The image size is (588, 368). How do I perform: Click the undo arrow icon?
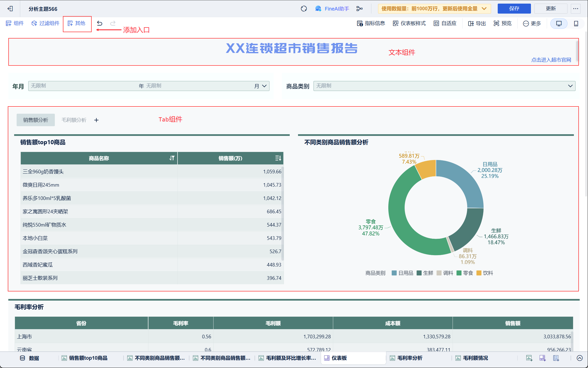100,23
